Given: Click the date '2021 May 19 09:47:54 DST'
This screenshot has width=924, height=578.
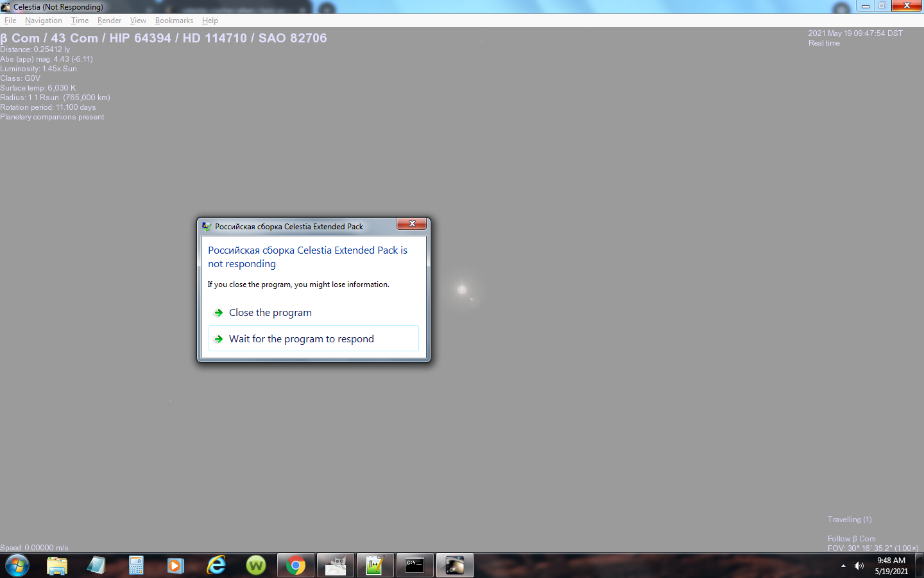Looking at the screenshot, I should click(855, 33).
